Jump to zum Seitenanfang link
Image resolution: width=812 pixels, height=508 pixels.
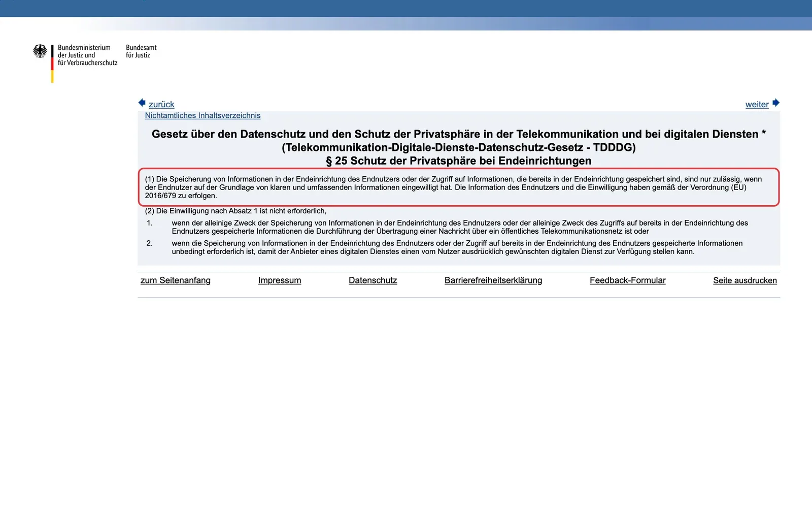click(176, 280)
